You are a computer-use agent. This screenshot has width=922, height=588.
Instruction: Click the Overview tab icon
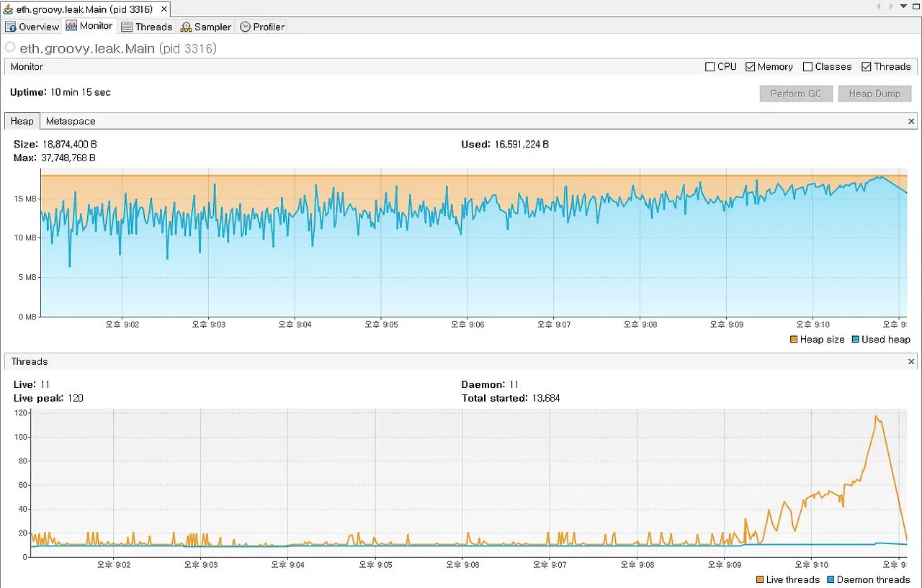11,27
